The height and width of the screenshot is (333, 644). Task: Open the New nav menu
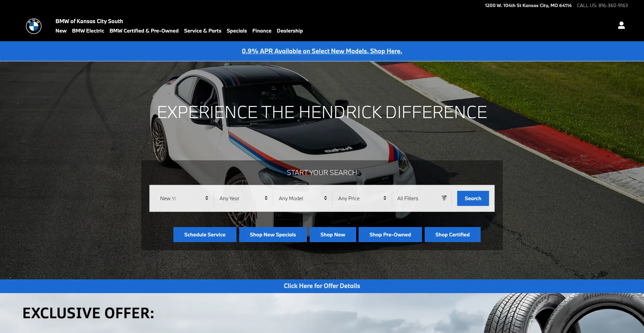(x=61, y=31)
